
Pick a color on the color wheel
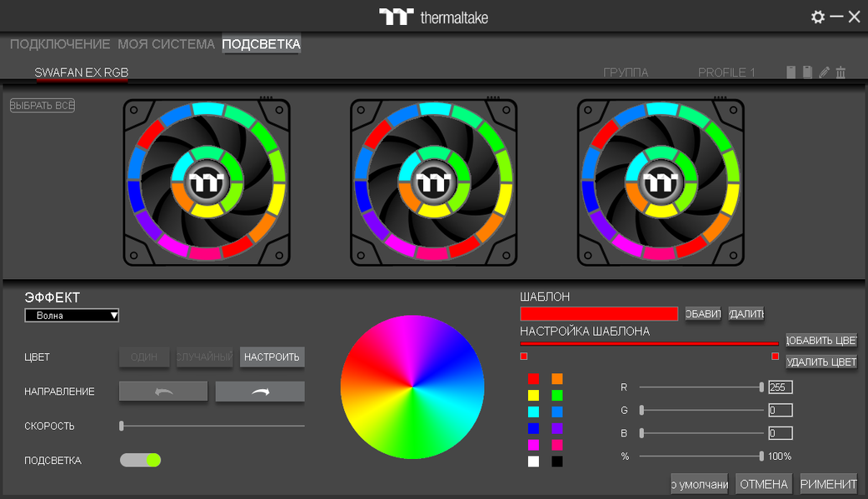[x=412, y=387]
